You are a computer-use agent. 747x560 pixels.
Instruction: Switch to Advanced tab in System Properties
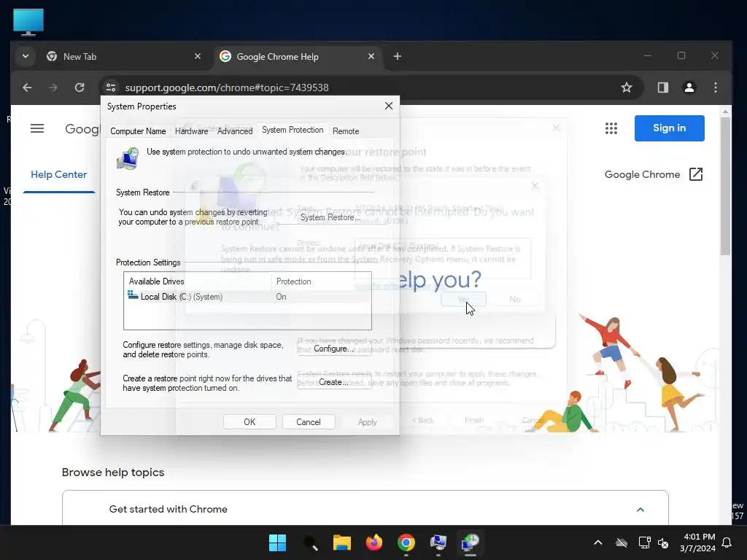click(x=235, y=131)
